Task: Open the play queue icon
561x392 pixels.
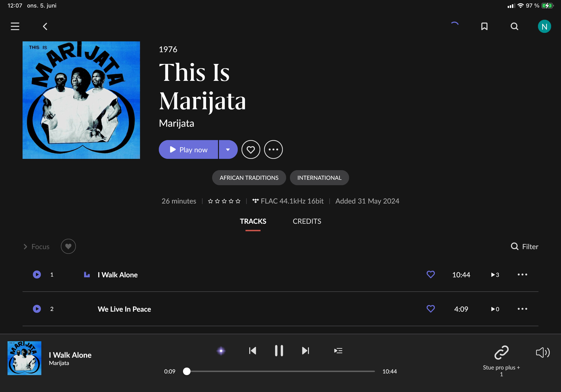Action: [338, 351]
